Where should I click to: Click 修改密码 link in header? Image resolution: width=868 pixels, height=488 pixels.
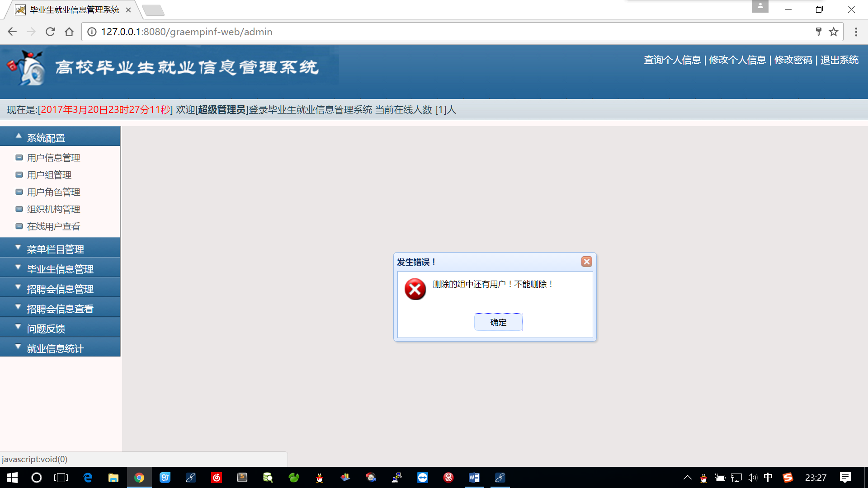pos(793,60)
